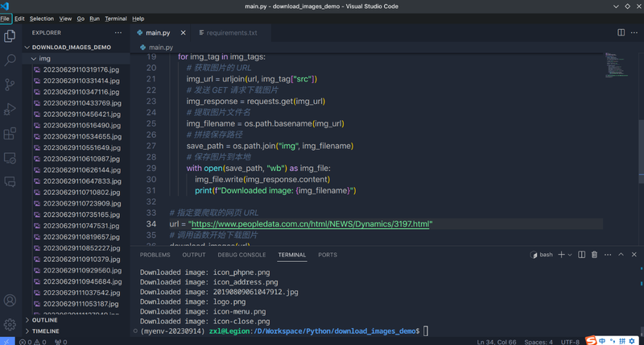
Task: Split the editor to the right
Action: click(x=621, y=33)
